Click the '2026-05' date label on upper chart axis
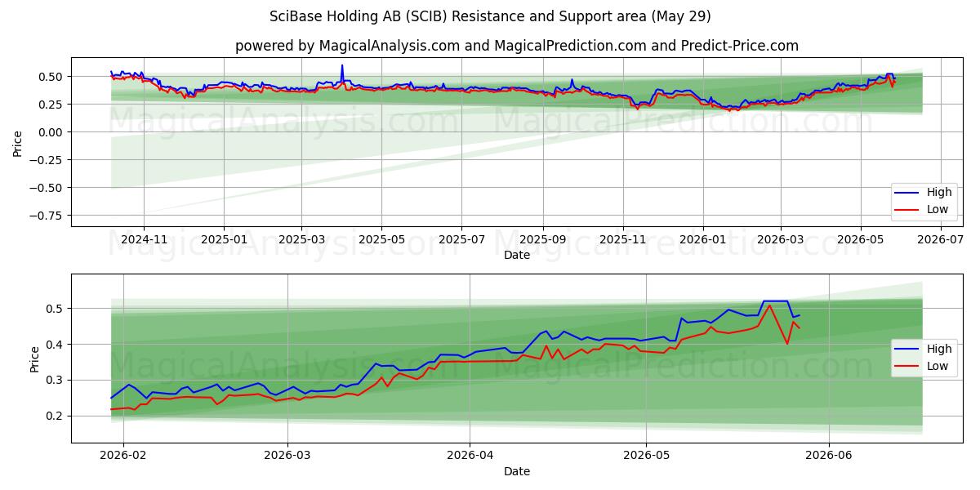The width and height of the screenshot is (980, 490). tap(861, 239)
